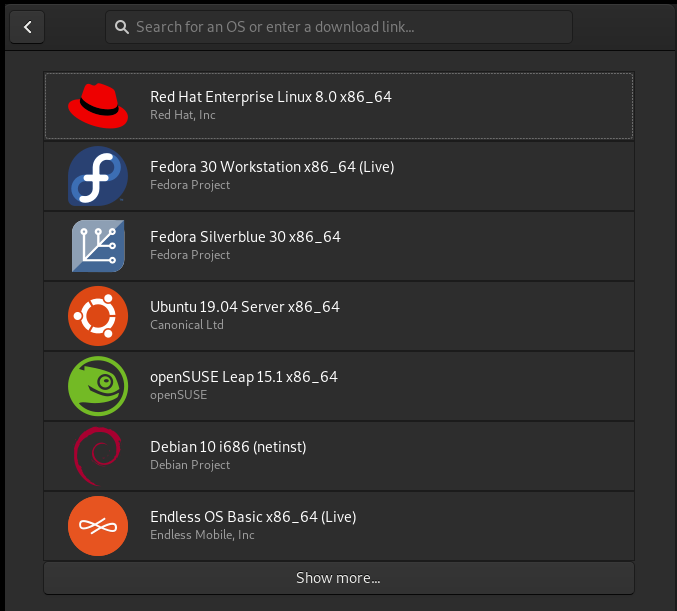Click the Fedora Workstation logo icon
Image resolution: width=677 pixels, height=611 pixels.
(98, 176)
